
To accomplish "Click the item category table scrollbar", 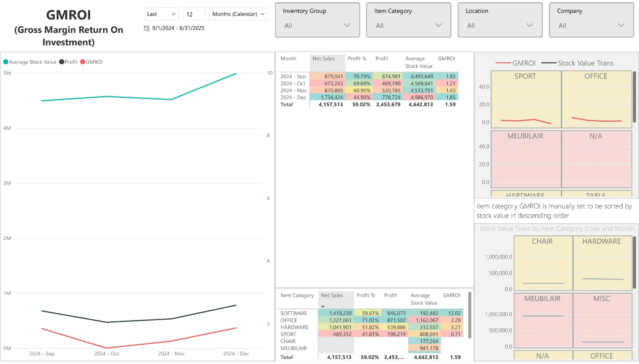I will coord(470,315).
